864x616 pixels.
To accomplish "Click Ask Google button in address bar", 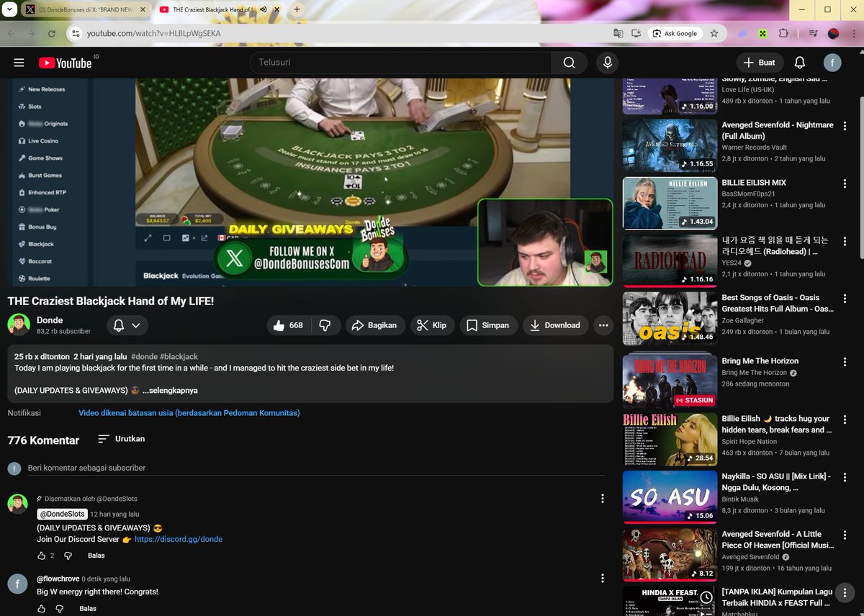I will point(675,33).
